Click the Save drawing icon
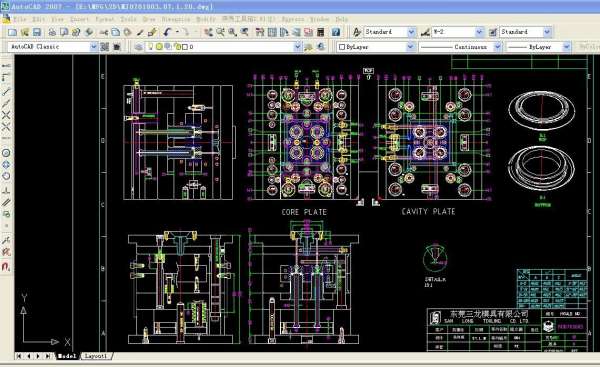600x367 pixels. (x=37, y=32)
